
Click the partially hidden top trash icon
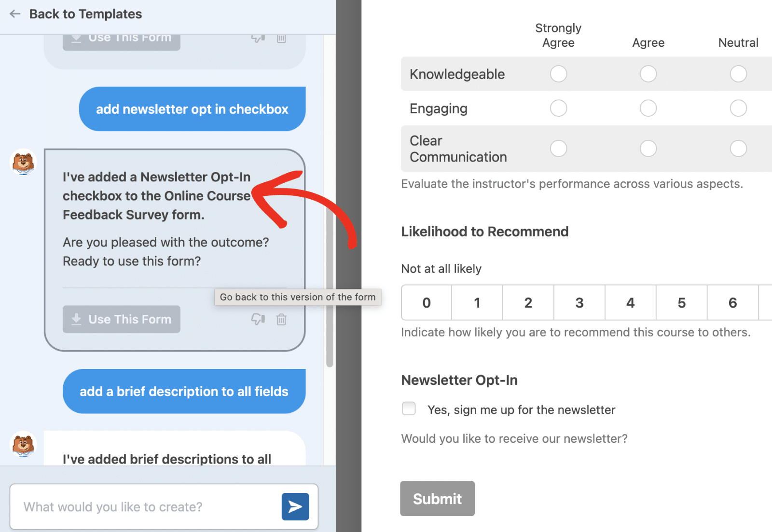281,39
